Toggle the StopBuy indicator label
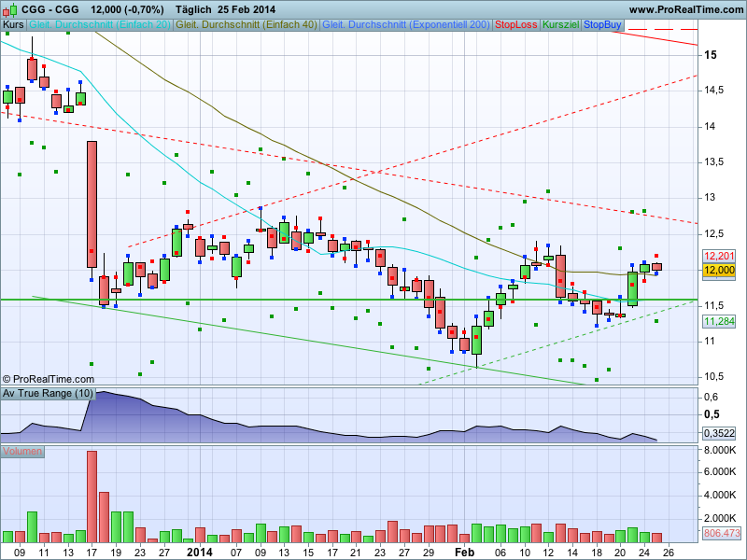The image size is (747, 560). (602, 24)
